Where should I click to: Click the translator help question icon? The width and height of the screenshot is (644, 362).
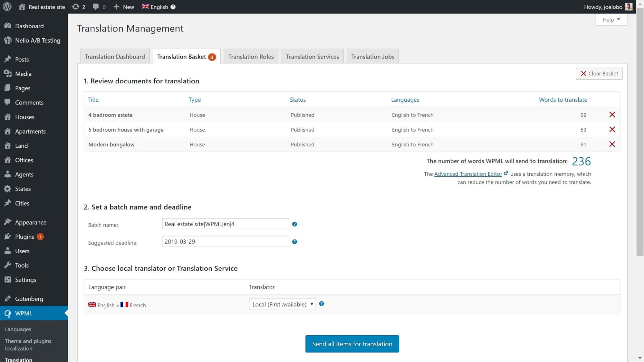tap(321, 304)
